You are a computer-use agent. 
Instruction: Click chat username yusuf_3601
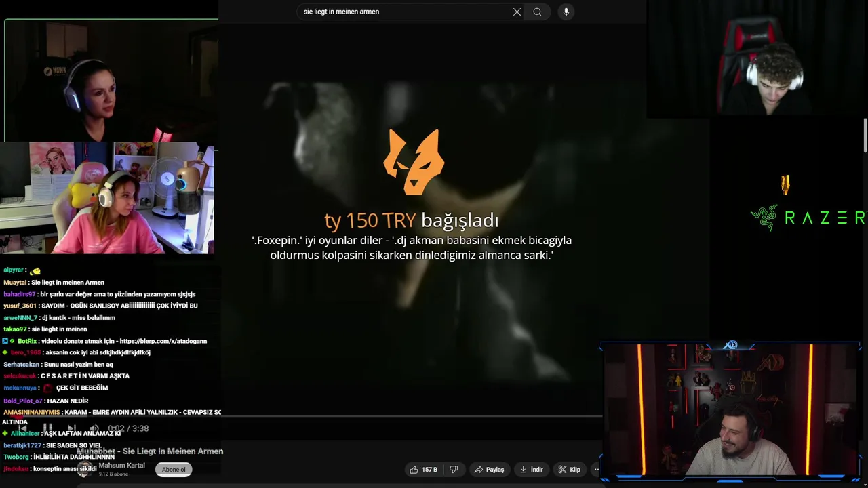pyautogui.click(x=20, y=306)
